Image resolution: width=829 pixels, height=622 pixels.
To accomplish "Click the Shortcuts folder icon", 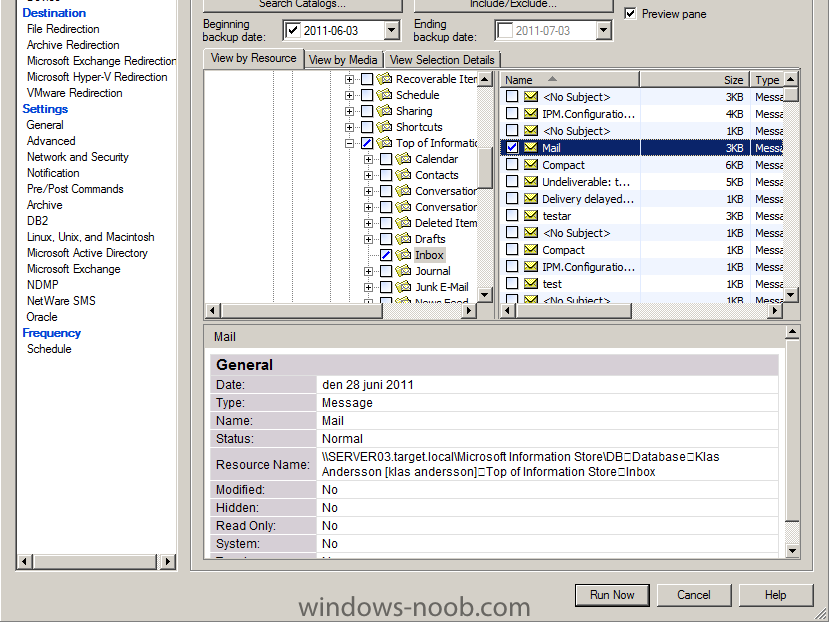I will [384, 127].
